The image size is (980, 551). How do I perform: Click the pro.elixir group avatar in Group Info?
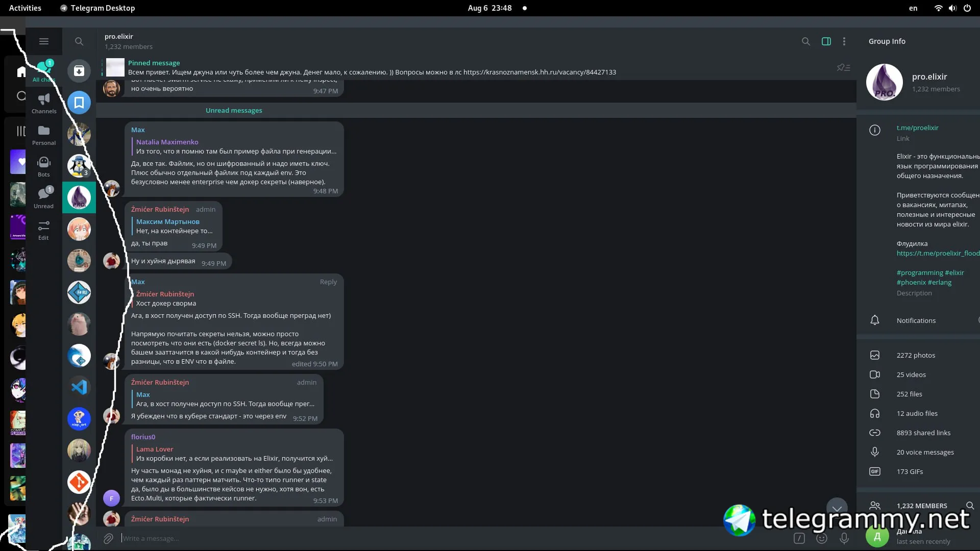pyautogui.click(x=885, y=82)
